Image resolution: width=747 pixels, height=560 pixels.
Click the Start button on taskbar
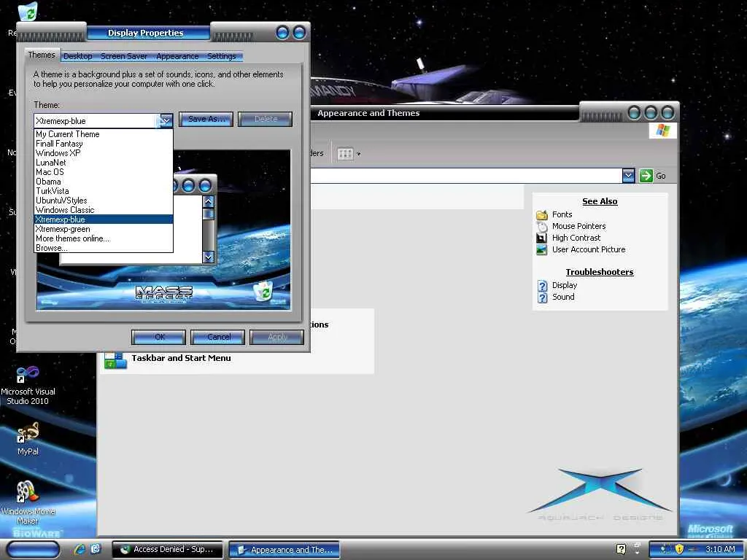[x=34, y=549]
